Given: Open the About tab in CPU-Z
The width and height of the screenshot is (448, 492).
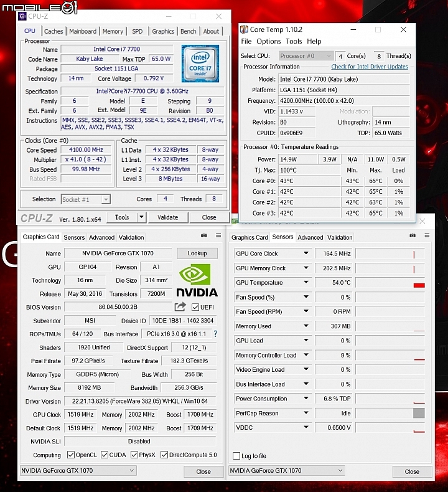Looking at the screenshot, I should 211,31.
